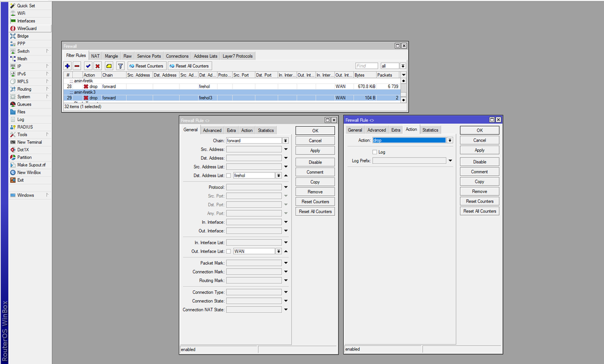Expand the Log Prefix field
The width and height of the screenshot is (604, 364).
coord(450,160)
